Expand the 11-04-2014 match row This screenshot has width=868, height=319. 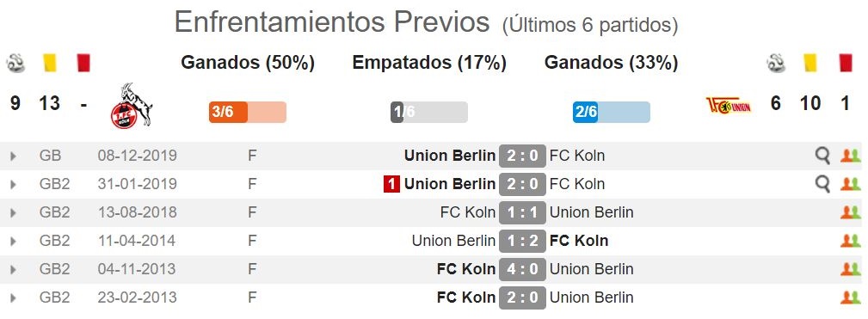point(13,242)
